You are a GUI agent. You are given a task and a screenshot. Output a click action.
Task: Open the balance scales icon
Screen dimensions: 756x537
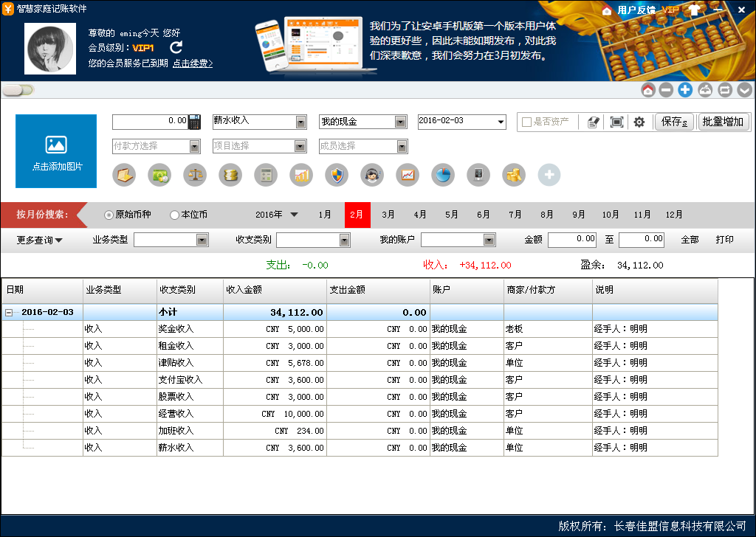(195, 175)
